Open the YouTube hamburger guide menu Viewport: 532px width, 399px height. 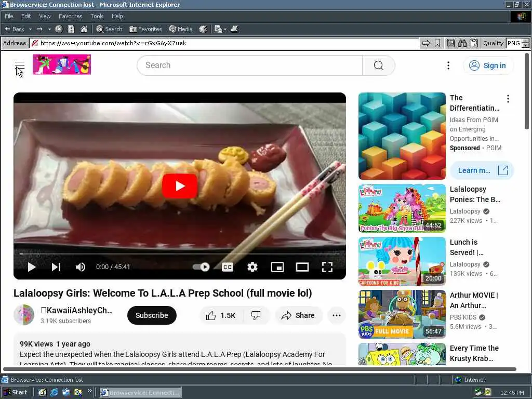(x=20, y=65)
